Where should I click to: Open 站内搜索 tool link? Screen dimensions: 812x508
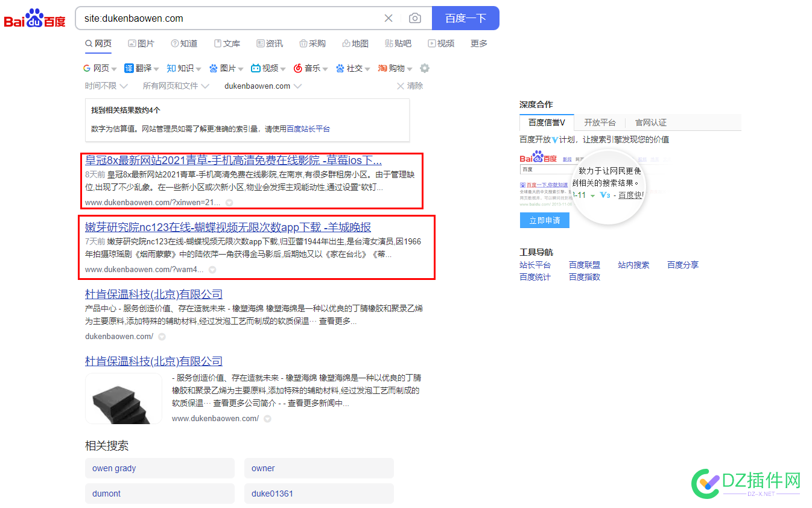pyautogui.click(x=633, y=265)
